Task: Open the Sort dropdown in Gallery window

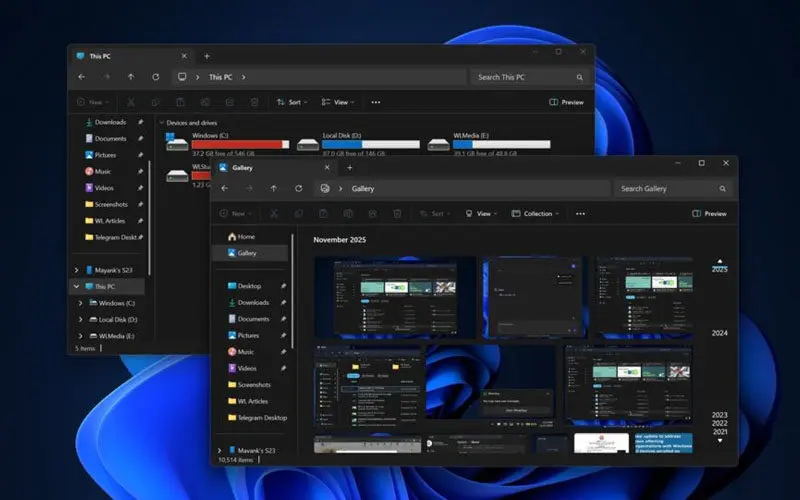Action: click(435, 213)
